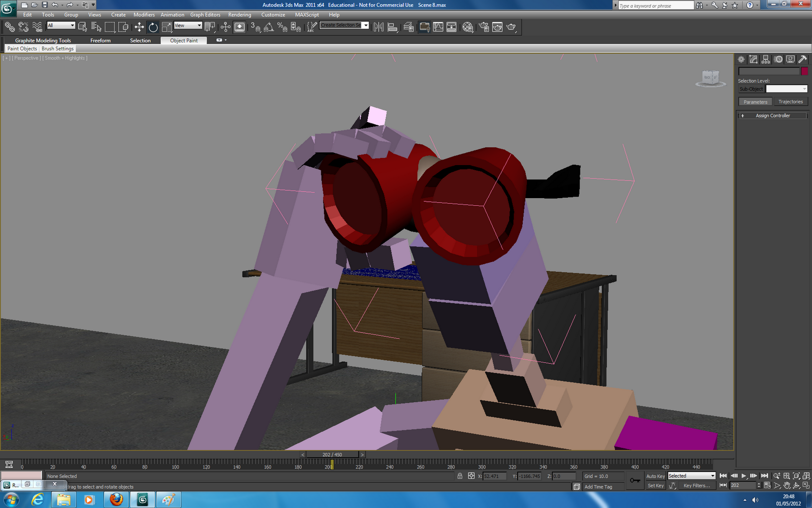The height and width of the screenshot is (508, 812).
Task: Select the Select and Rotate tool
Action: [x=152, y=27]
